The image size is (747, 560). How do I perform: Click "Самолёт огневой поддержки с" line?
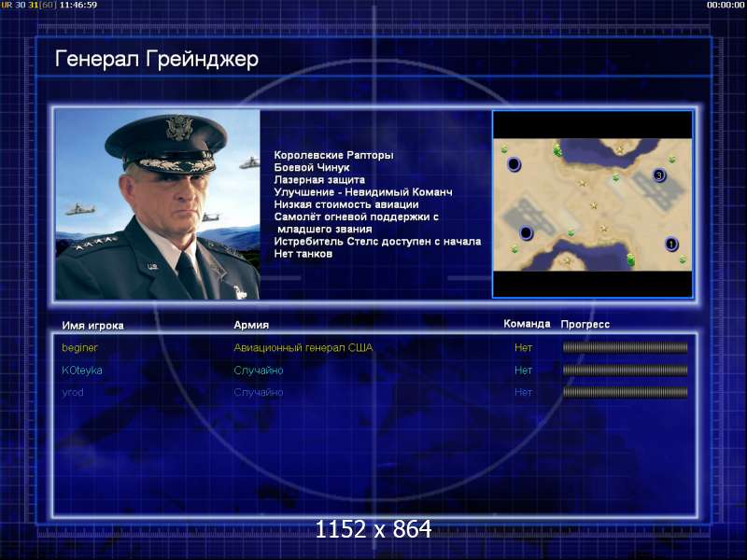[x=357, y=217]
